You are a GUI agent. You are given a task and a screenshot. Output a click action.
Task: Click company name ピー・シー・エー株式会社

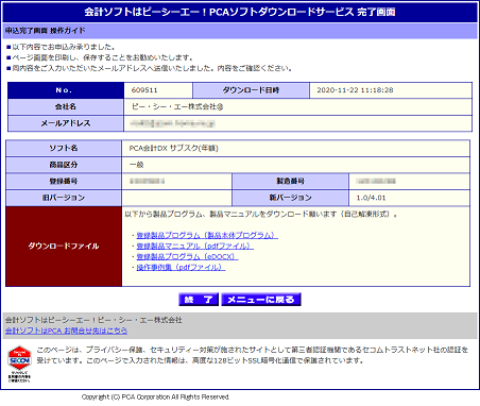point(177,107)
